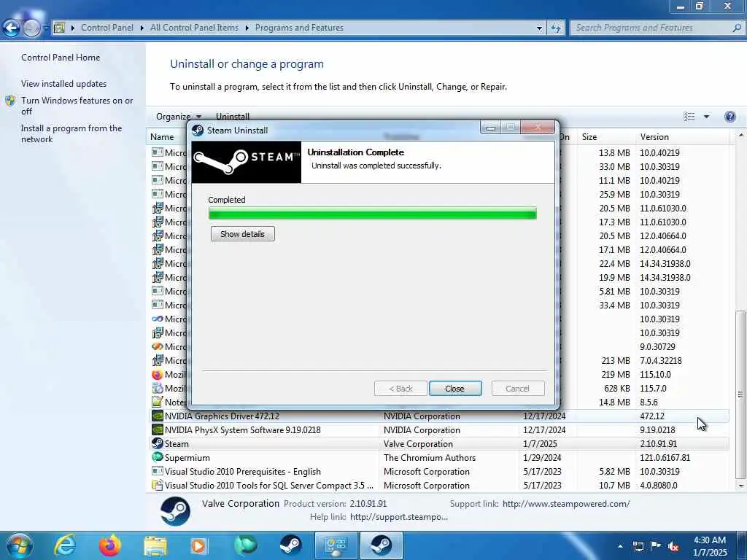Click Valve Corporation publisher cell
The height and width of the screenshot is (560, 747).
(x=418, y=444)
